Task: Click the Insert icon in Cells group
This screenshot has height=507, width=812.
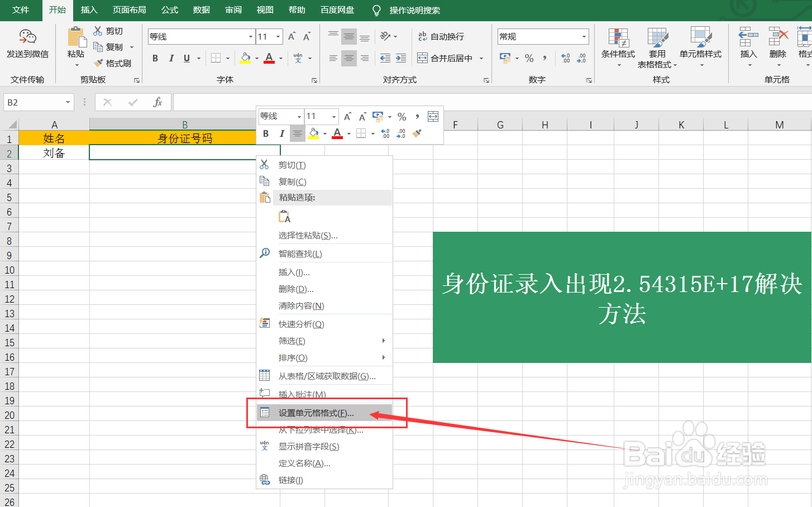Action: pos(747,45)
